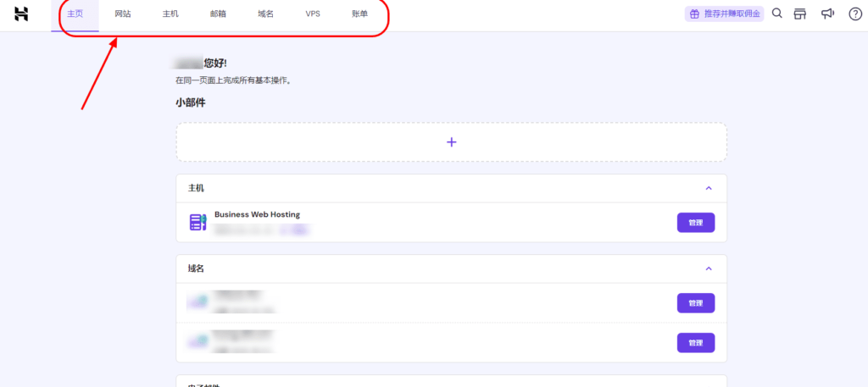Click the second domain's icon

coord(198,342)
